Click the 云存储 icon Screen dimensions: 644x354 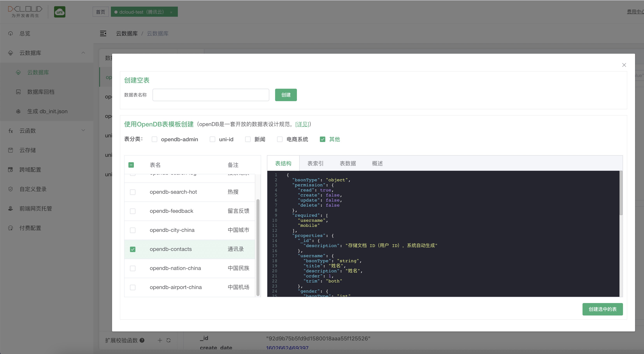11,150
